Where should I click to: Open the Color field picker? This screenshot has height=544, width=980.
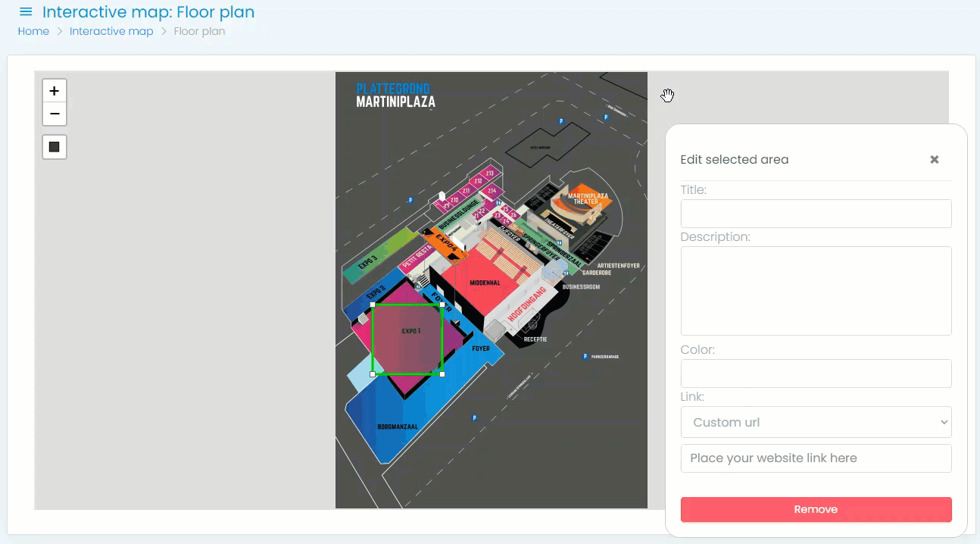(x=816, y=374)
